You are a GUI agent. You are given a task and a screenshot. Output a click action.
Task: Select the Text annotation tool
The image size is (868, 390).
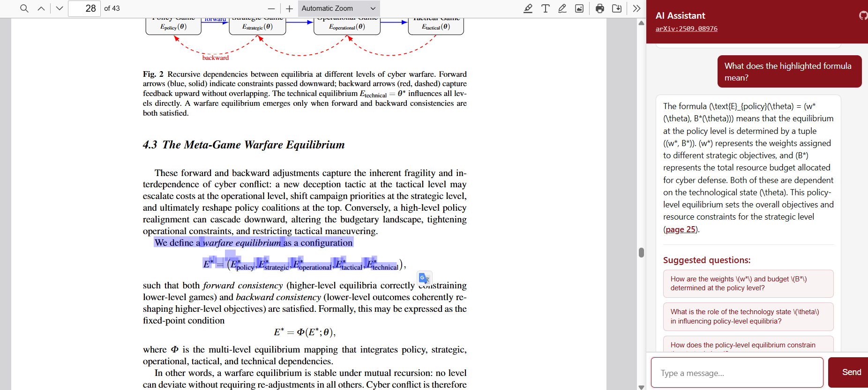(x=545, y=8)
